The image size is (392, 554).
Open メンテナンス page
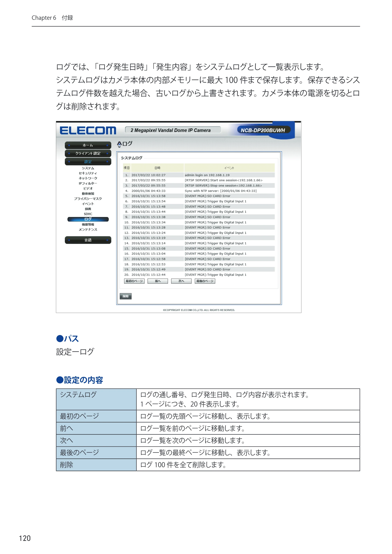click(x=88, y=230)
